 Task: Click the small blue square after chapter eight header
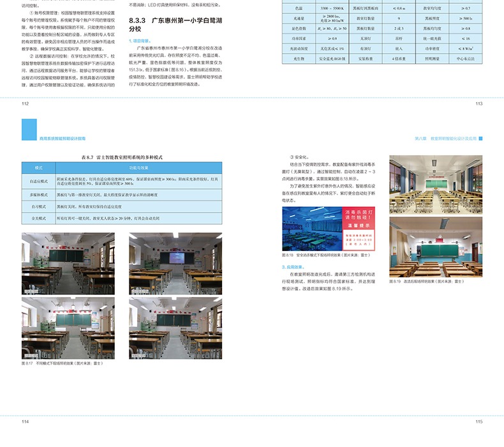coord(481,138)
